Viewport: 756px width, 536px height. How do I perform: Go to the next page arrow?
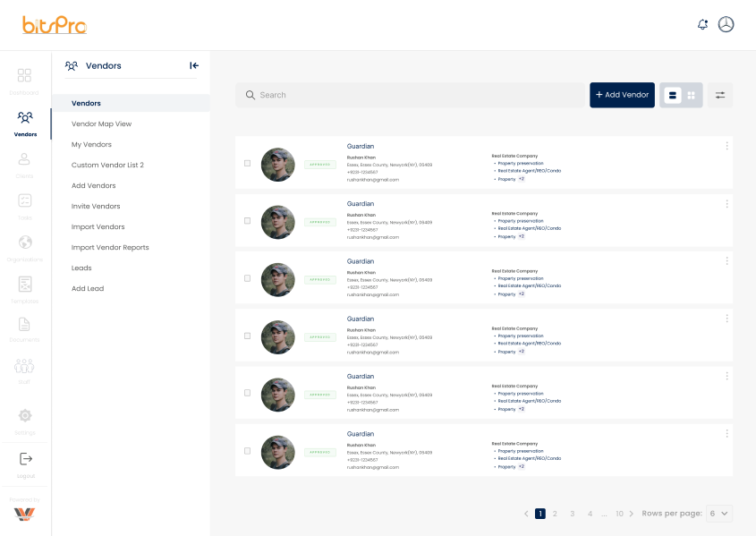pyautogui.click(x=631, y=514)
